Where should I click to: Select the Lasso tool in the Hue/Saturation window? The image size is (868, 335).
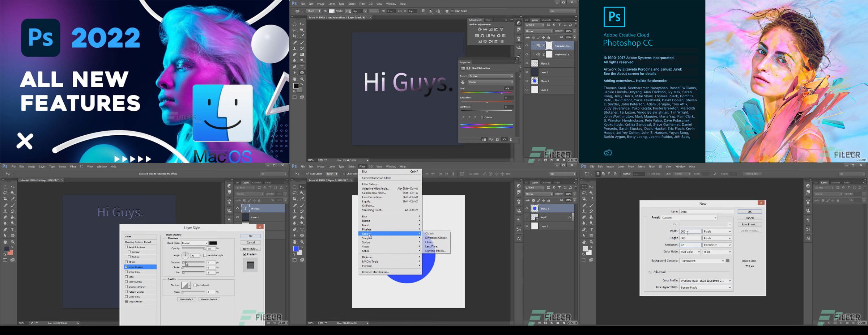[x=295, y=30]
